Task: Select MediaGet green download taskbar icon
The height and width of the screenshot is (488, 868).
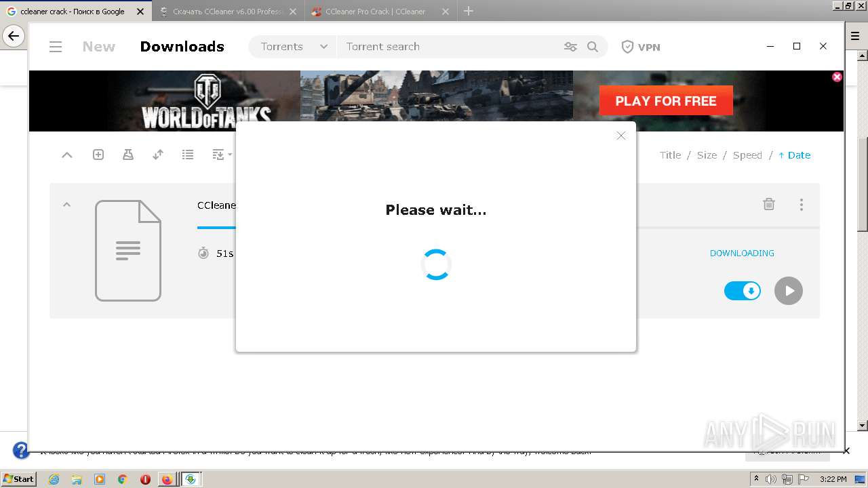Action: 191,479
